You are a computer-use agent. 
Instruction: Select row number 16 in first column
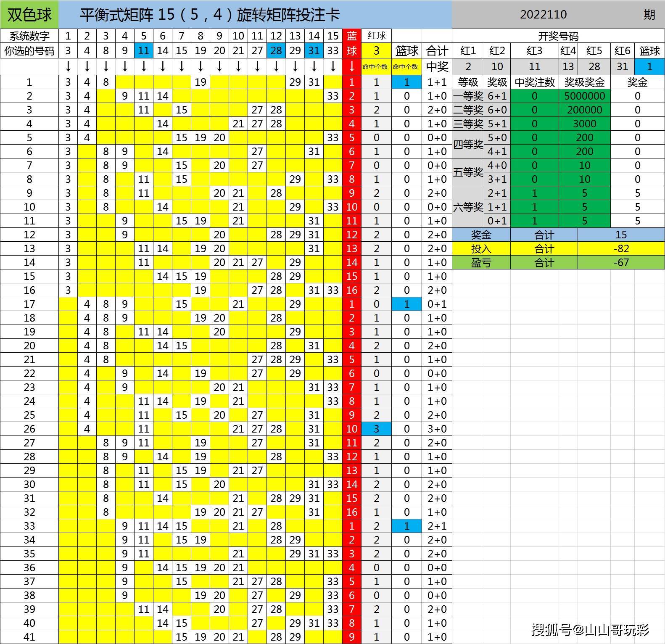(29, 290)
